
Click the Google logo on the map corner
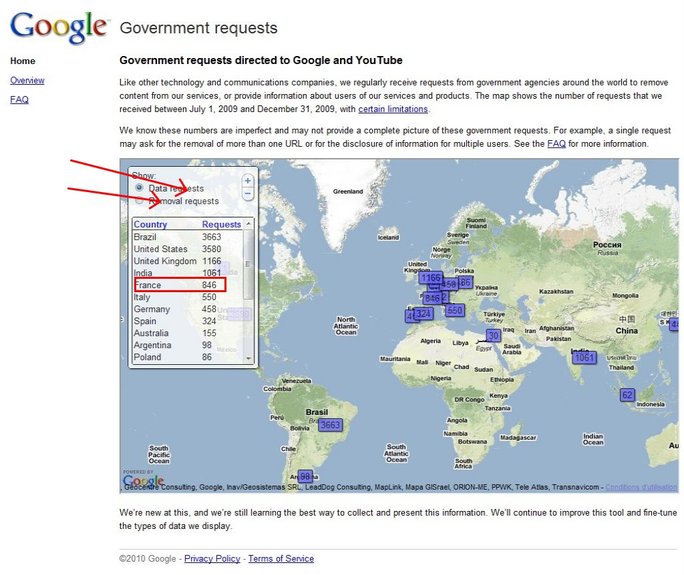(143, 482)
